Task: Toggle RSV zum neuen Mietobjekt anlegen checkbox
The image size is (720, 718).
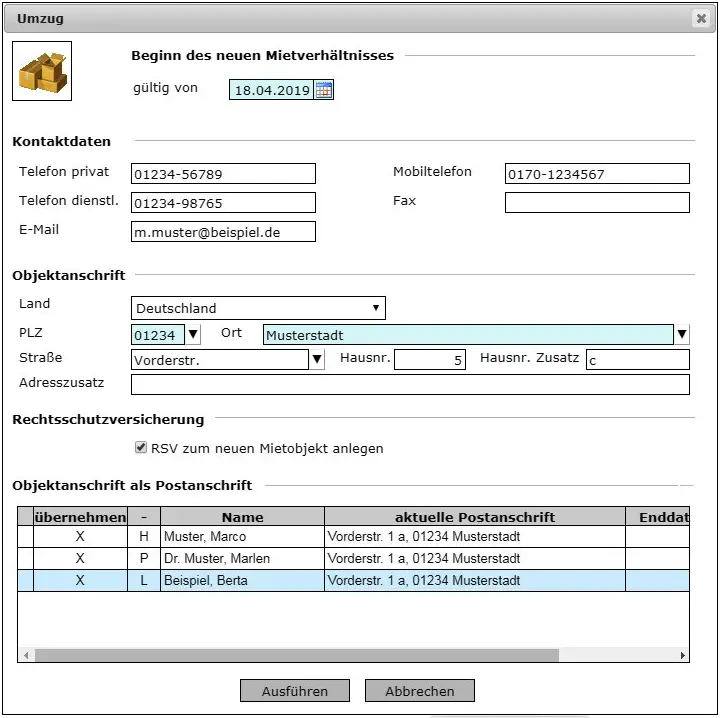Action: point(141,449)
